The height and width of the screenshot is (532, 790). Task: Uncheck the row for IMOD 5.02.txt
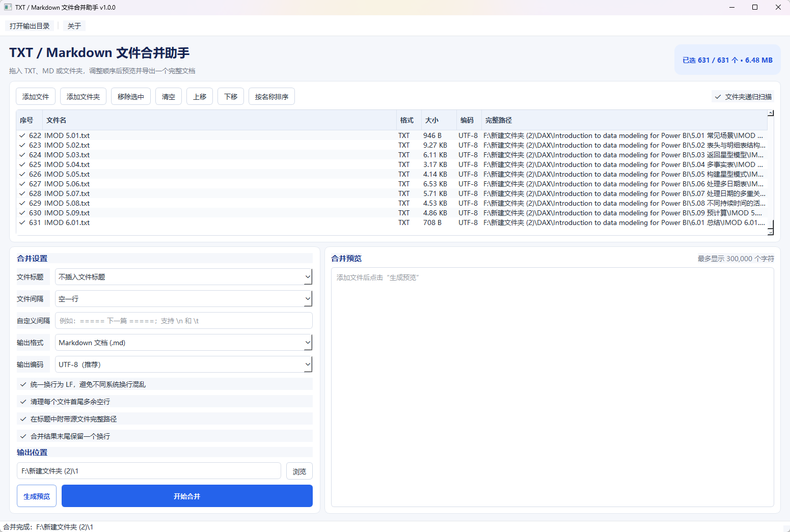[x=22, y=145]
